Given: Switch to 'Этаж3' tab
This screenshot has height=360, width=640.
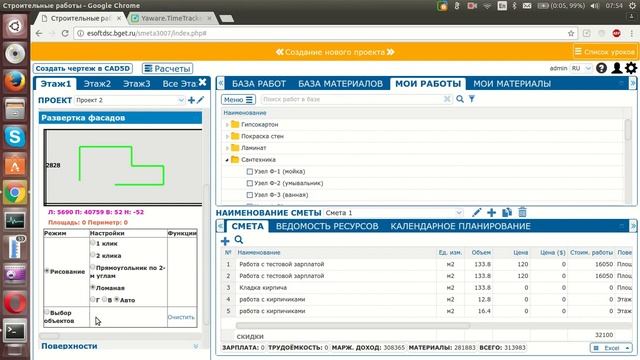Looking at the screenshot, I should (137, 84).
